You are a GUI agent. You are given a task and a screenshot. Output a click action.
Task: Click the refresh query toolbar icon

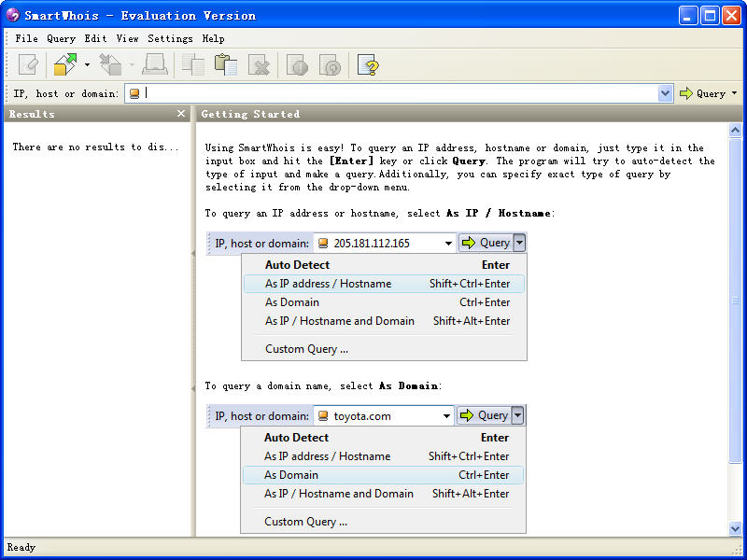[x=330, y=64]
